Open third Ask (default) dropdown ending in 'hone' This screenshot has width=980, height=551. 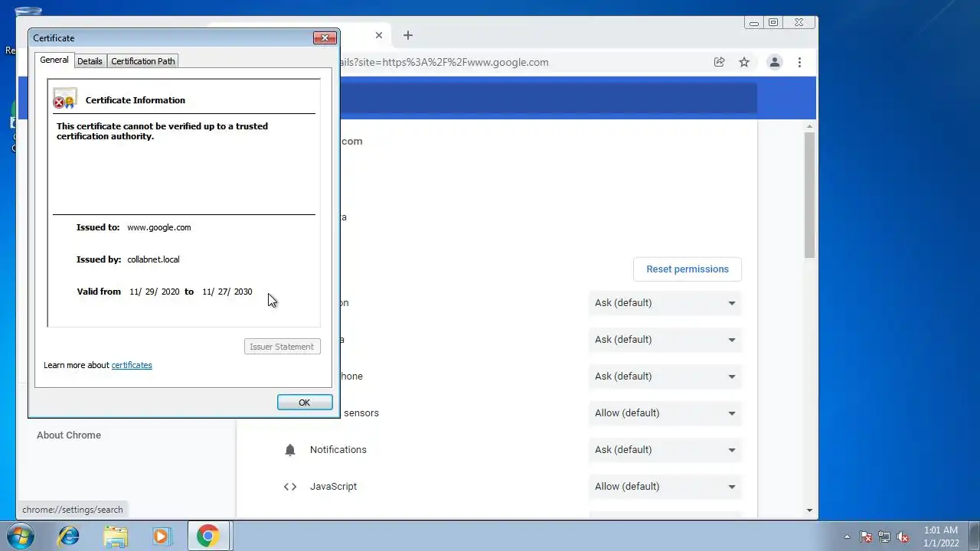[665, 377]
